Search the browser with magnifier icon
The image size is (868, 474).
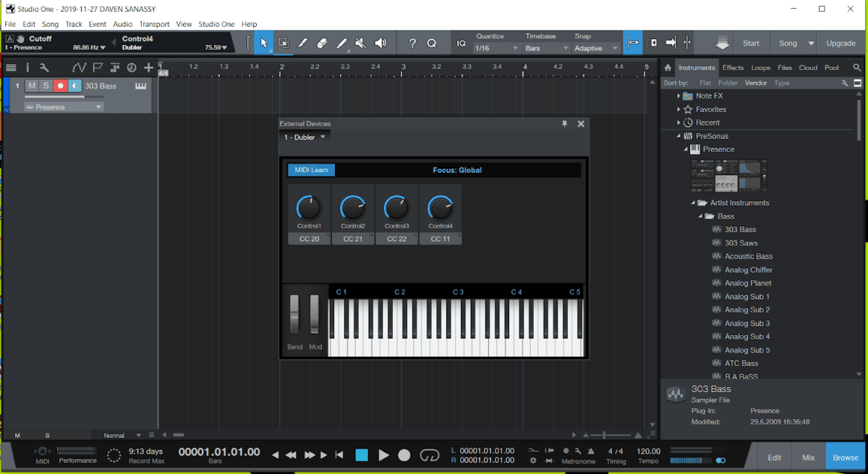(857, 68)
